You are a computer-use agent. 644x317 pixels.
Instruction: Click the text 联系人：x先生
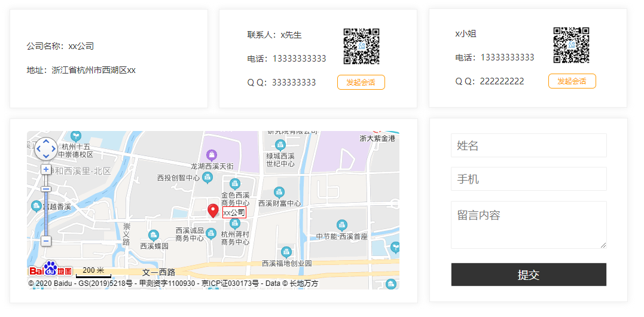pos(274,35)
